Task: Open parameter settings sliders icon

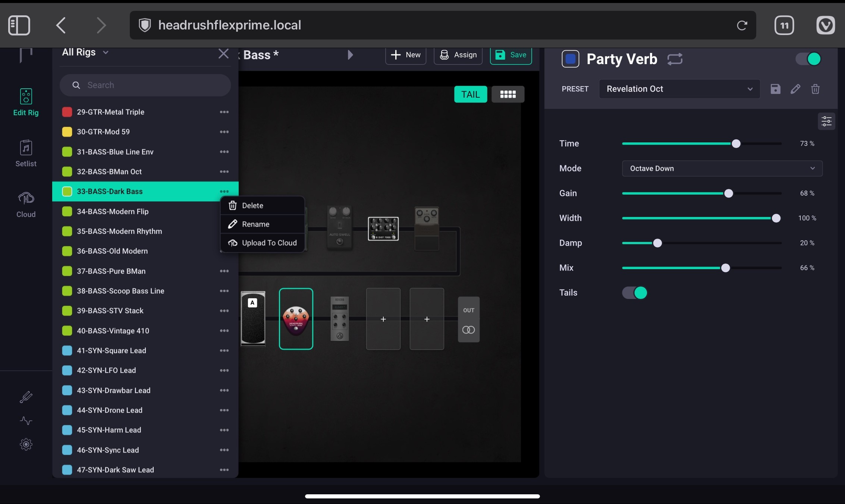Action: coord(826,122)
